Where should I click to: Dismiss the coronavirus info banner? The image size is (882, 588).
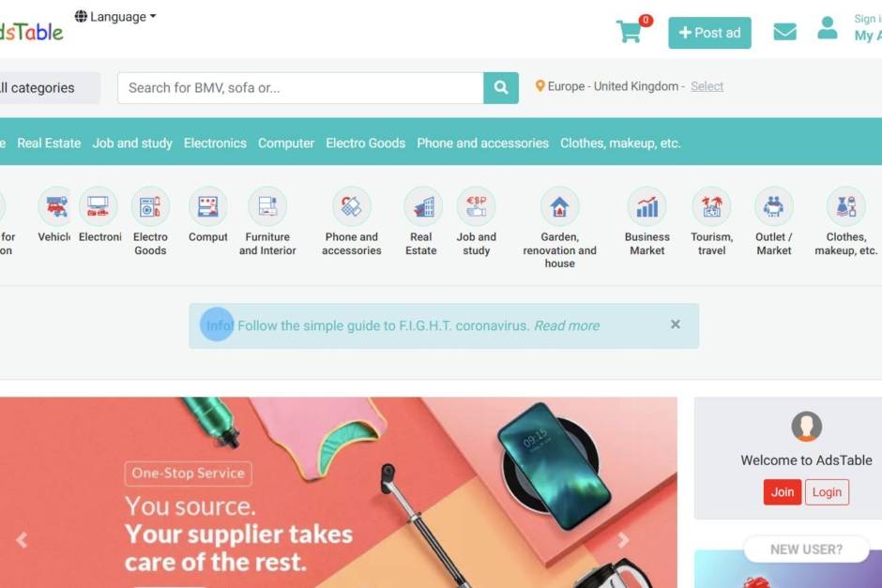point(675,324)
